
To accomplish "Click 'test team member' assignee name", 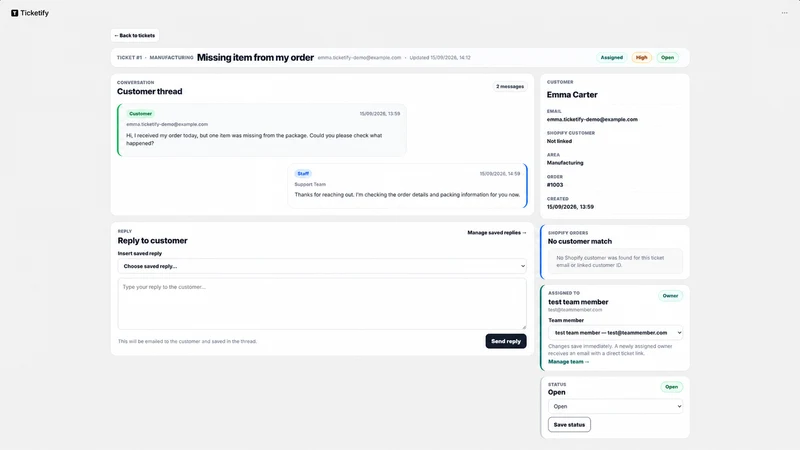I will pyautogui.click(x=578, y=302).
